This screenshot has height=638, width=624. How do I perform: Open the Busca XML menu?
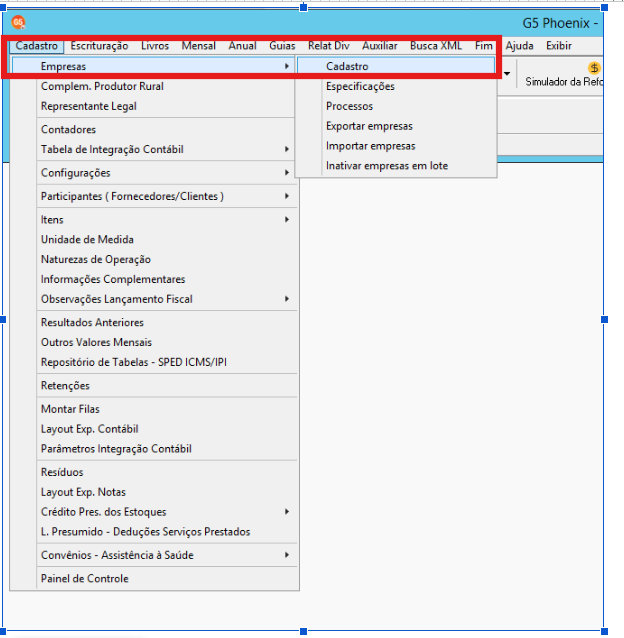[x=436, y=46]
